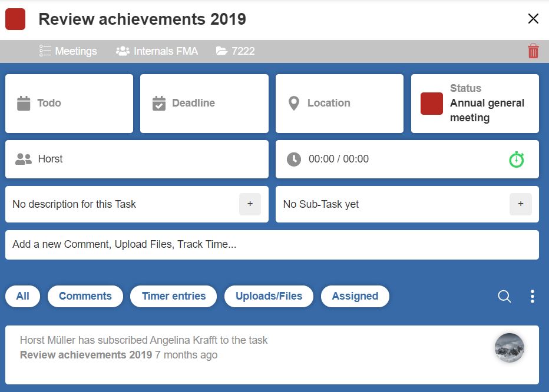Choose a Location for the task
This screenshot has width=549, height=392.
tap(340, 103)
